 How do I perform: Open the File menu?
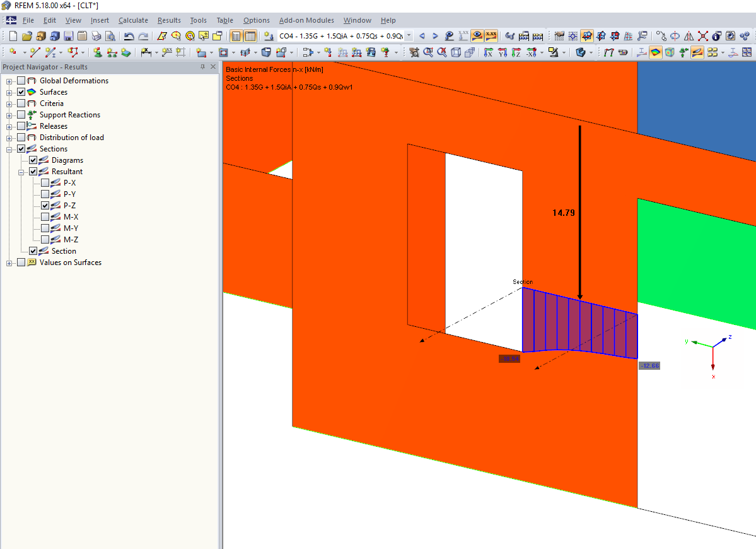(28, 20)
